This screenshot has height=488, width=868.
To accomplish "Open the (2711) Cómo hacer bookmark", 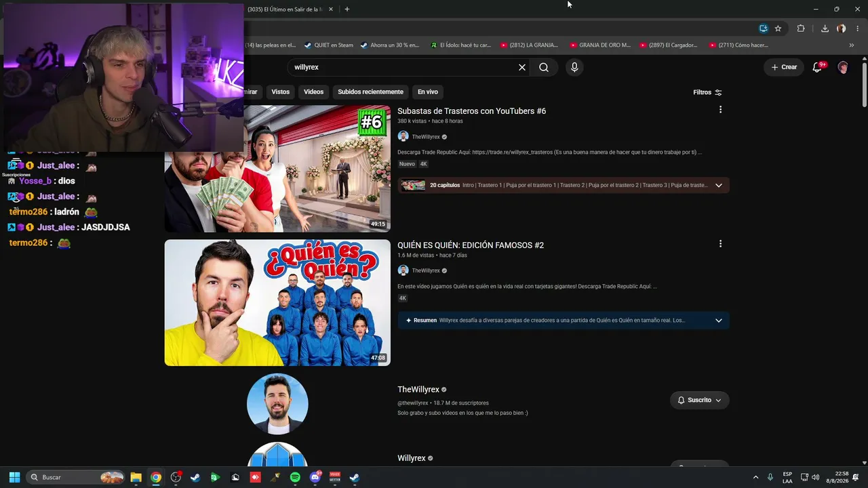I will point(738,45).
